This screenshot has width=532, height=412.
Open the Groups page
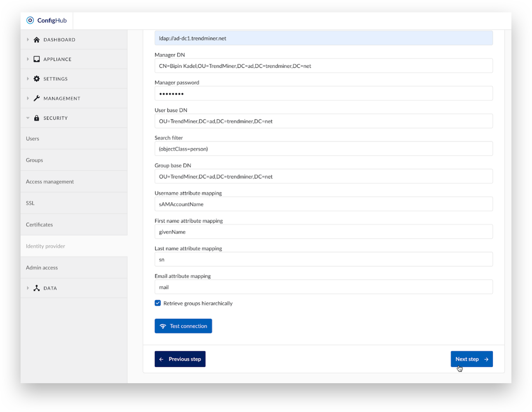click(74, 160)
